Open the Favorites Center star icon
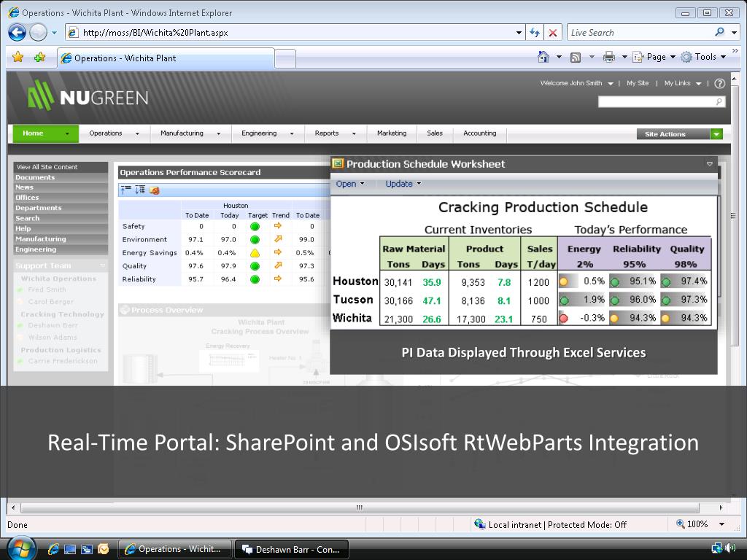Image resolution: width=747 pixels, height=560 pixels. pos(18,57)
